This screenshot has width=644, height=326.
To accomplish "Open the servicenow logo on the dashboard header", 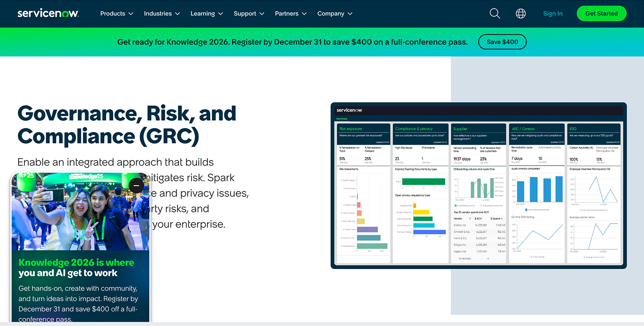I will 350,110.
